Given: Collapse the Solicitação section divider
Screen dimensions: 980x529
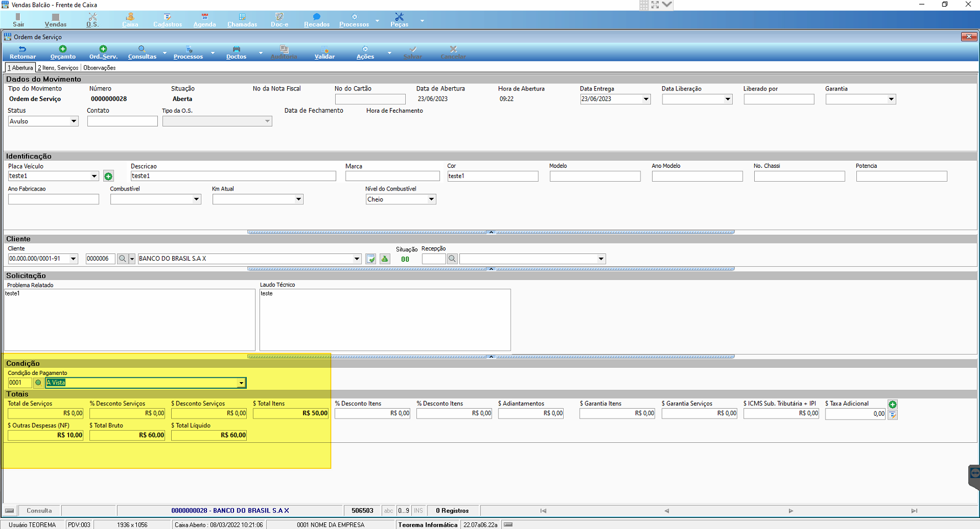Looking at the screenshot, I should click(491, 357).
